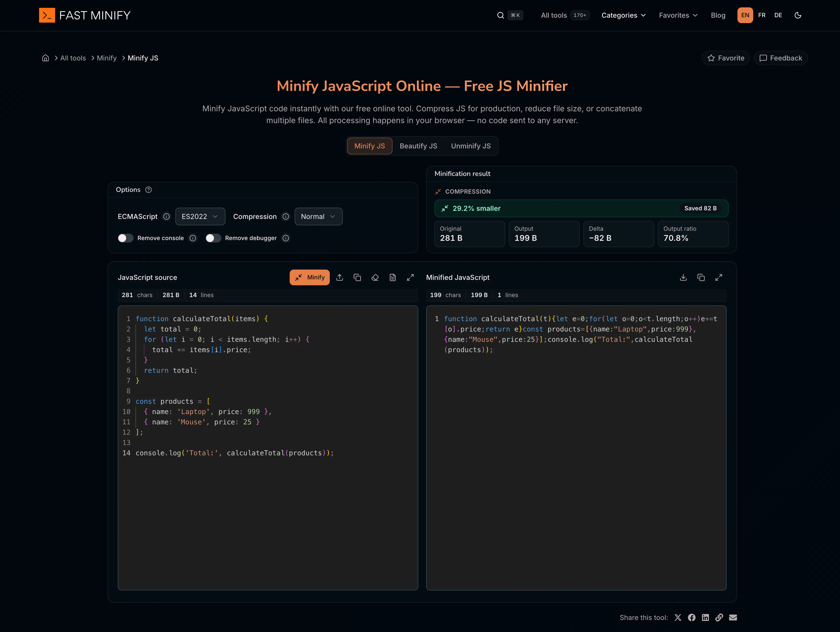Switch language to DE
Image resolution: width=840 pixels, height=632 pixels.
pyautogui.click(x=778, y=15)
